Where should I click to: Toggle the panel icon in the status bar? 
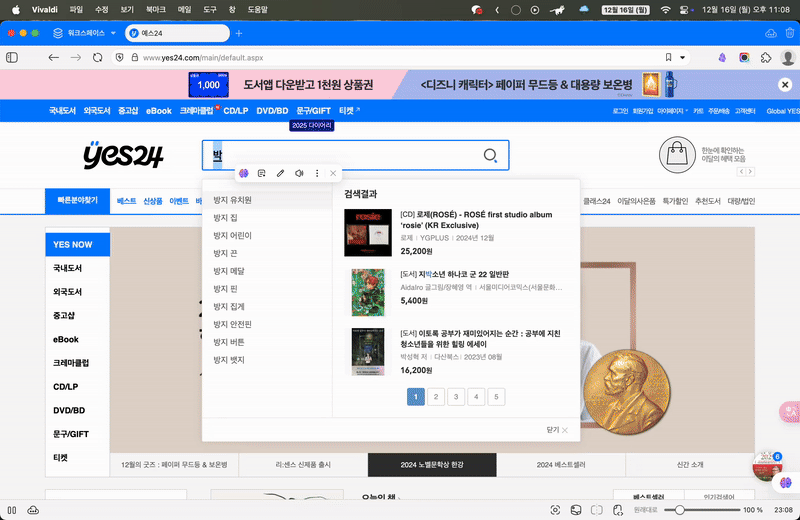point(12,510)
